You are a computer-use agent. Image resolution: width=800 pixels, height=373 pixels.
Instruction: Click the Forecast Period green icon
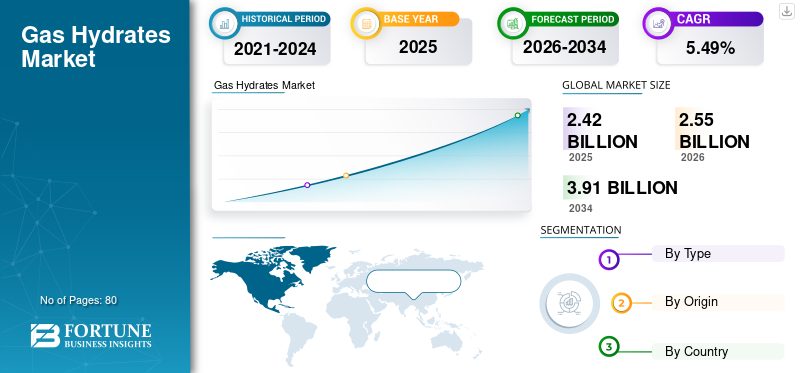[512, 23]
